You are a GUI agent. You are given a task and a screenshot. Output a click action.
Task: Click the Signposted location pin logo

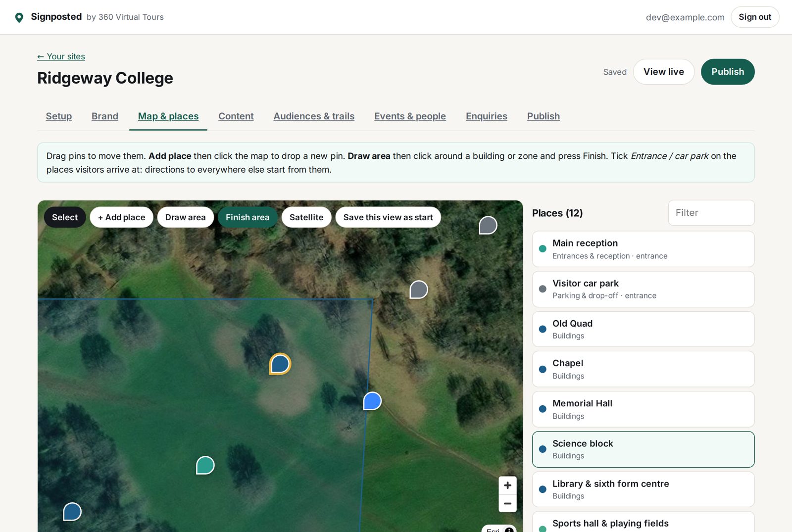(19, 18)
